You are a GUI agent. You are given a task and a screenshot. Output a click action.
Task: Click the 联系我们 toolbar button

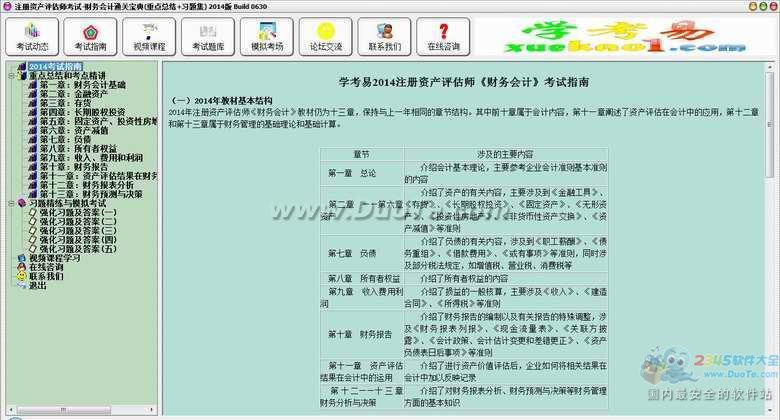[x=385, y=35]
